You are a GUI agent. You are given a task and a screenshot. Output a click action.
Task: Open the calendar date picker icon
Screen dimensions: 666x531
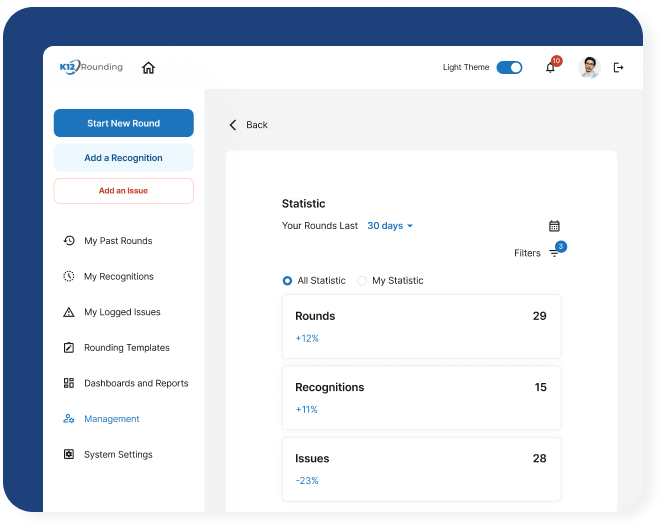point(554,226)
